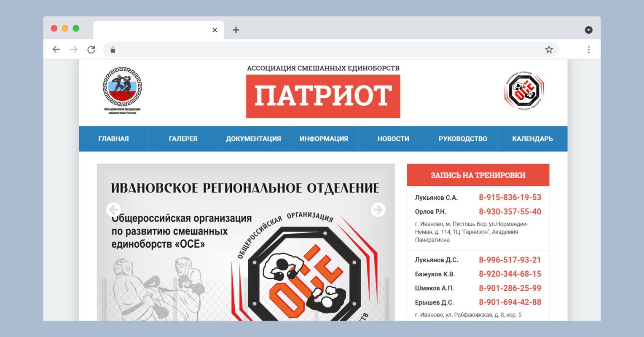This screenshot has width=644, height=337.
Task: Go to previous slide with left arrow
Action: (x=113, y=209)
